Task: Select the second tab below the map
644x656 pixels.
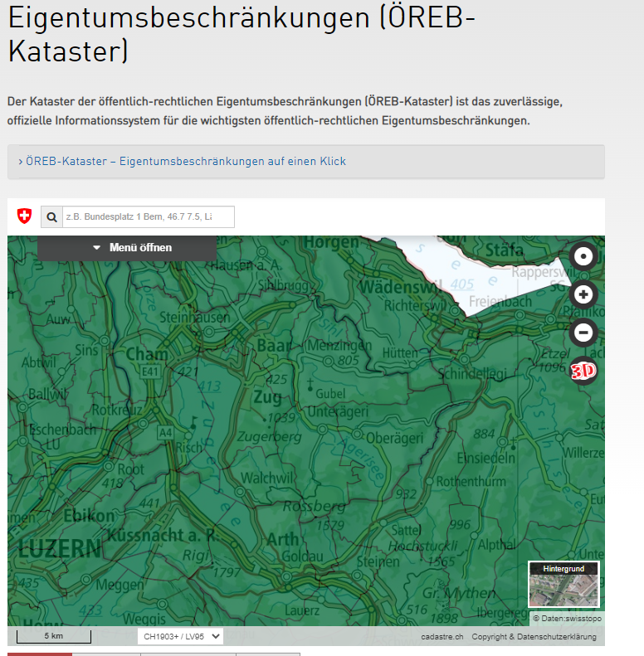Action: tap(106, 654)
